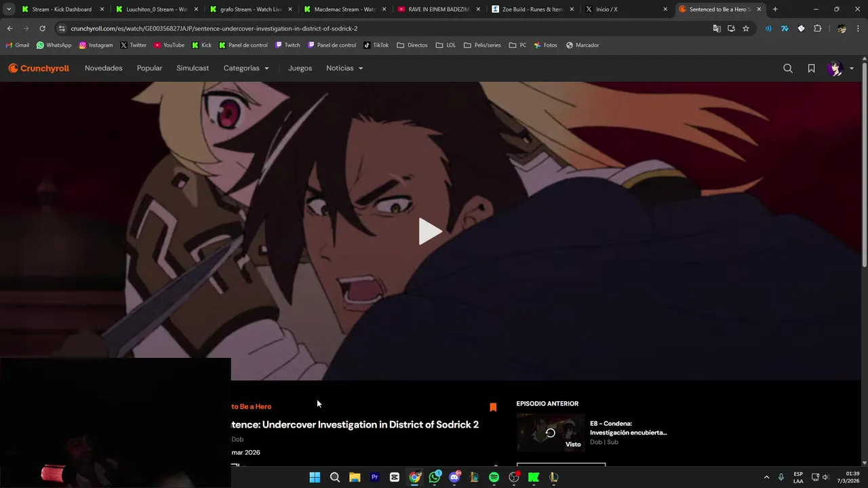Screen dimensions: 868x488
Task: Expand the LOL bookmark folder
Action: (x=446, y=45)
